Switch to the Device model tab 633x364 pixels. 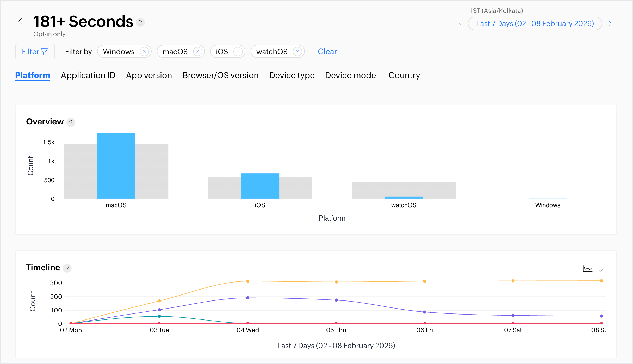tap(351, 75)
